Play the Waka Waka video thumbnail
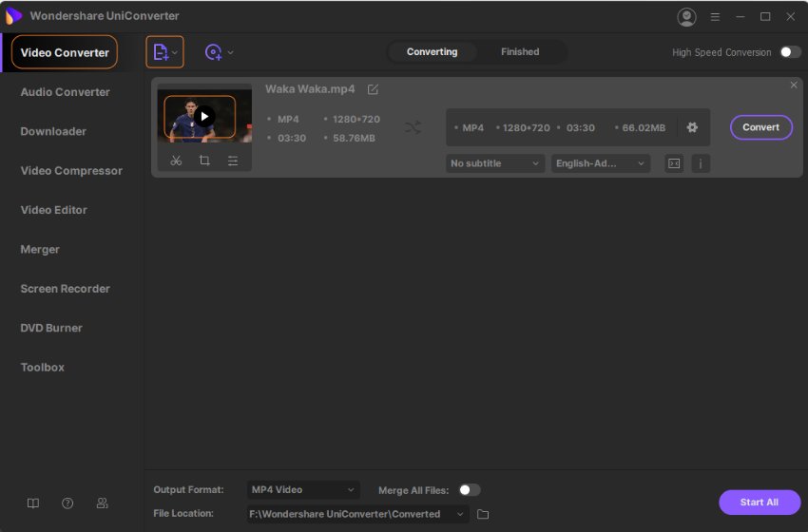 tap(204, 117)
